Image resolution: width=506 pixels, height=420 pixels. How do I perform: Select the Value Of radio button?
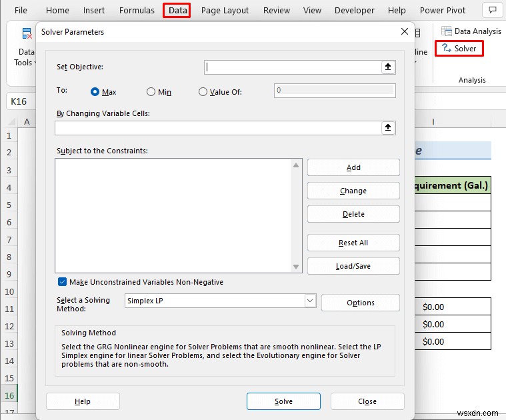[x=203, y=92]
